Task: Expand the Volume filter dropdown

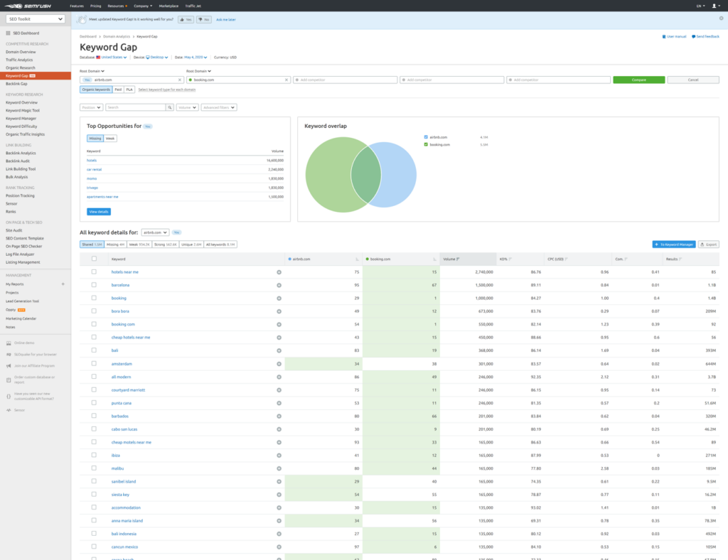Action: [187, 107]
